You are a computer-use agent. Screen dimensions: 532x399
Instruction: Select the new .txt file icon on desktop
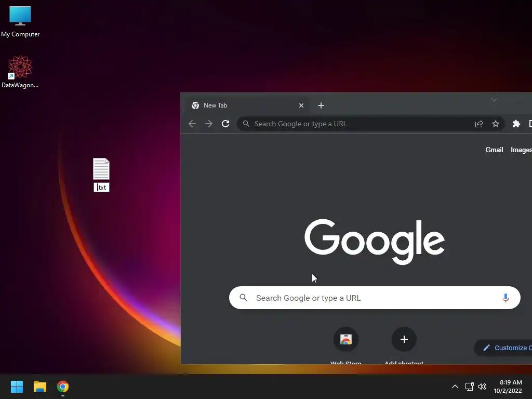[101, 169]
